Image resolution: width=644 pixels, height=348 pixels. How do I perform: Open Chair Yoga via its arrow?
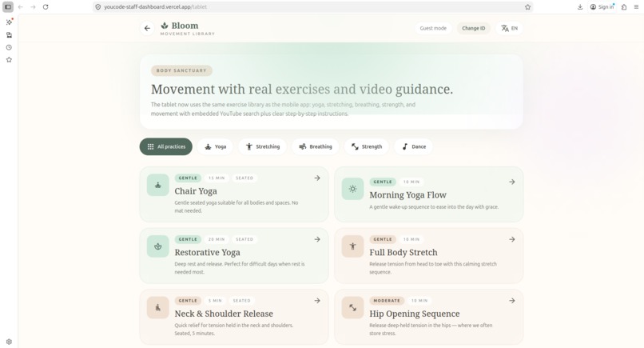[x=317, y=178]
